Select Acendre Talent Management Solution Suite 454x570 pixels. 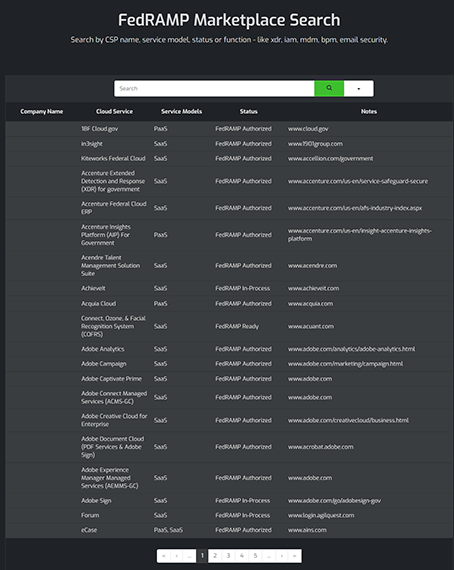pos(110,265)
